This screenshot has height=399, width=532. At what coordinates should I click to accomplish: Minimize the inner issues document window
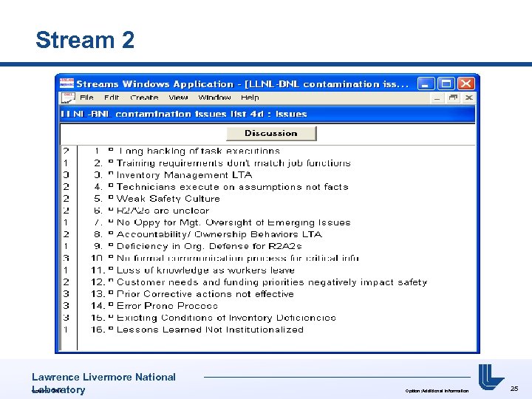pyautogui.click(x=437, y=98)
